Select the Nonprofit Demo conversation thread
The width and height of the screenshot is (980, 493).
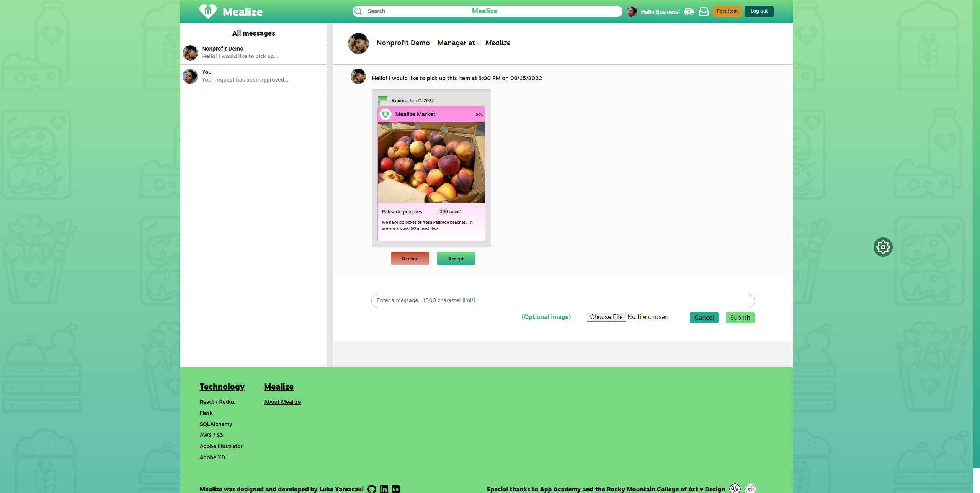(253, 53)
